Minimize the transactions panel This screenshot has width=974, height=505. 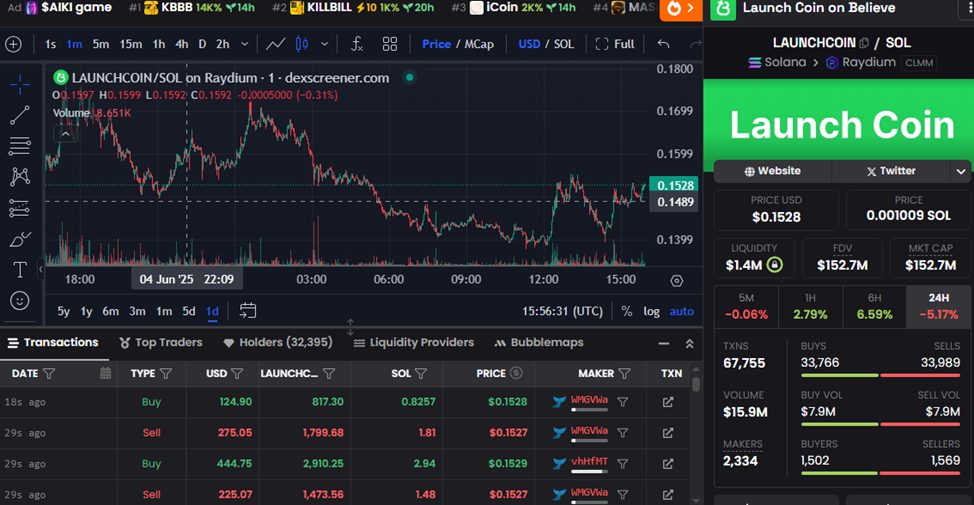coord(664,343)
